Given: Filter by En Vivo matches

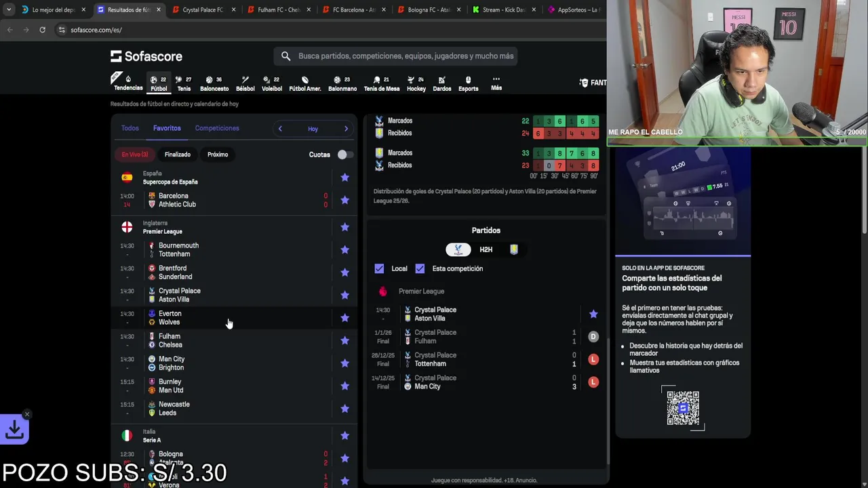Looking at the screenshot, I should [134, 155].
